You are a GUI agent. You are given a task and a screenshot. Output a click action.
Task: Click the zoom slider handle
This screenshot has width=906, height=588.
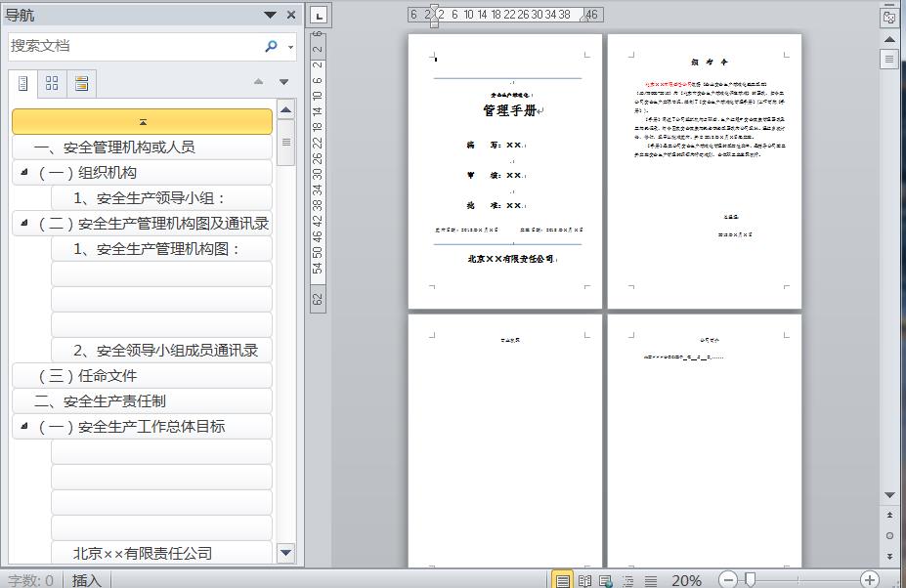click(750, 580)
